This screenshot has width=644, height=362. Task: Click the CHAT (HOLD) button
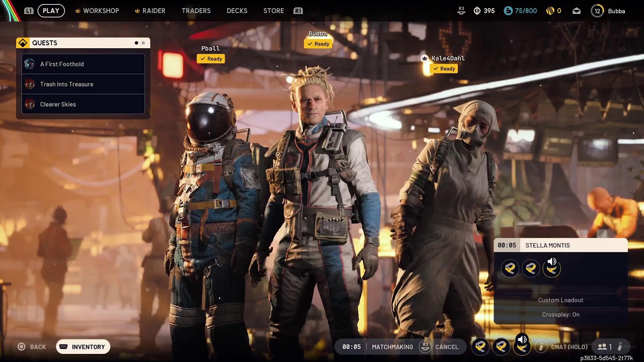(569, 347)
